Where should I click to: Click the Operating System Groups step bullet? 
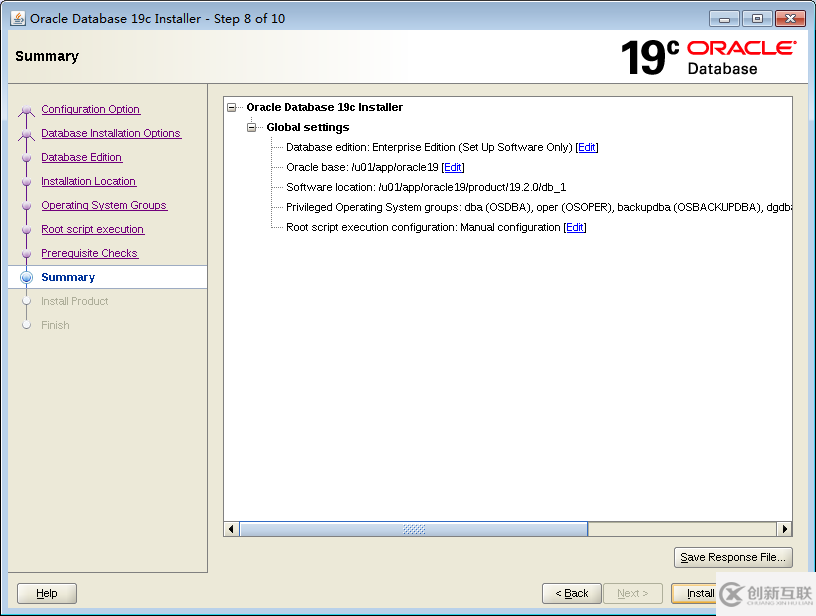pos(27,206)
